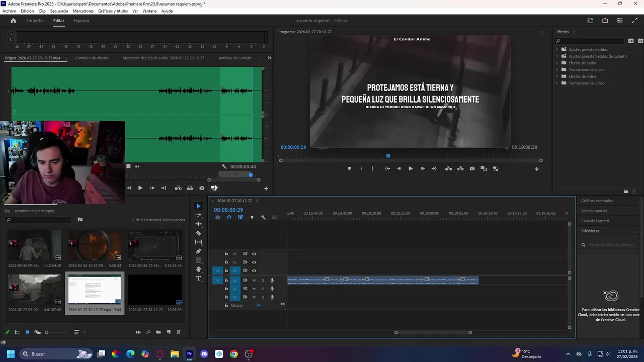Screen dimensions: 644x362
Task: Click Lift button in Program monitor
Action: pyautogui.click(x=448, y=168)
